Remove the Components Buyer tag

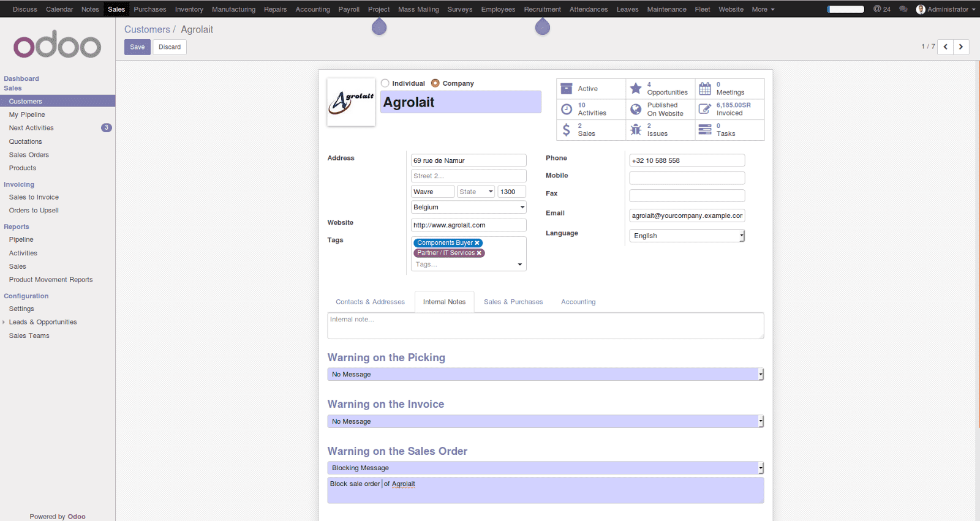477,243
